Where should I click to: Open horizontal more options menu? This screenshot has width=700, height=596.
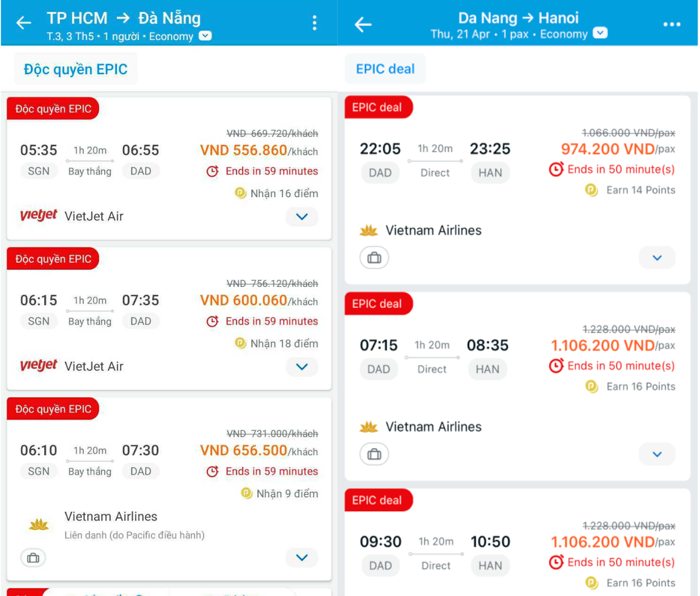pos(672,24)
